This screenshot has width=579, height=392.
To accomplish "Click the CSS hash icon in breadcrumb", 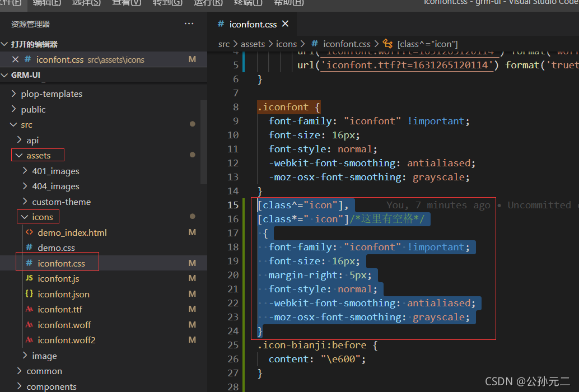I will click(315, 44).
